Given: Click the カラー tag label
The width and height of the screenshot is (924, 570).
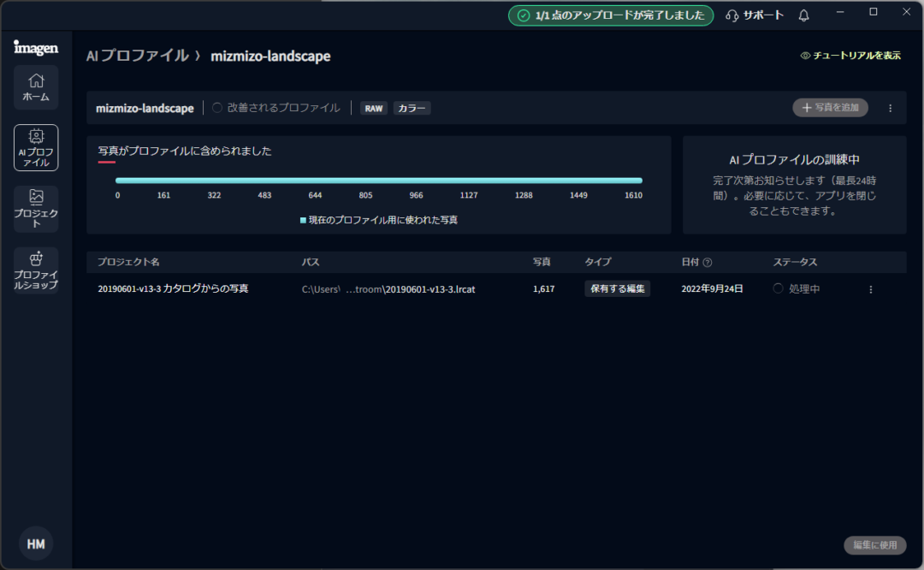Looking at the screenshot, I should pos(412,109).
